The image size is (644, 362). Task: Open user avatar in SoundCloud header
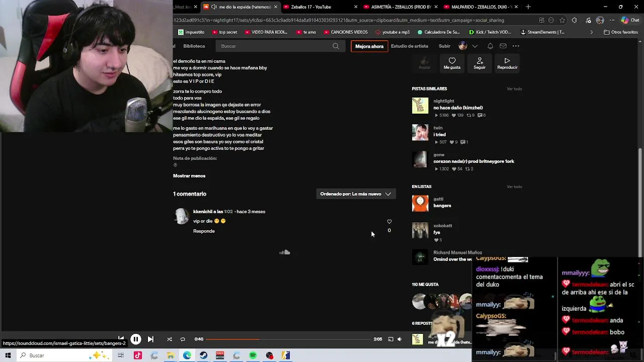(463, 46)
